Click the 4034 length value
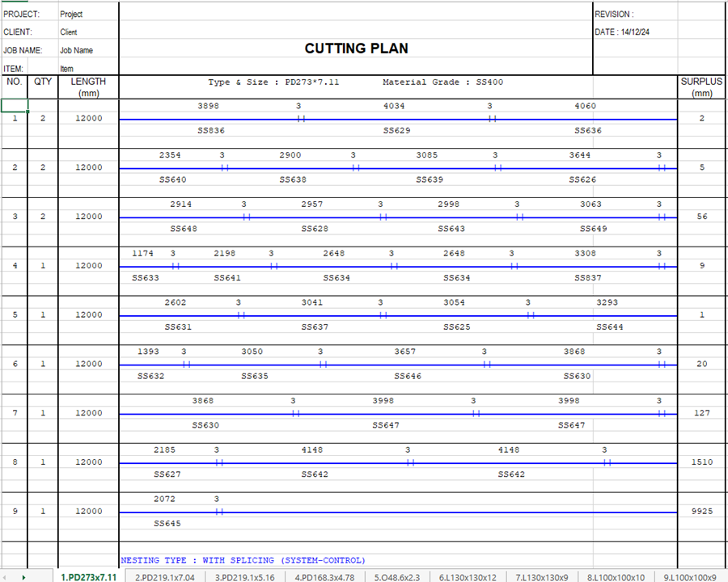728x582 pixels. click(394, 106)
